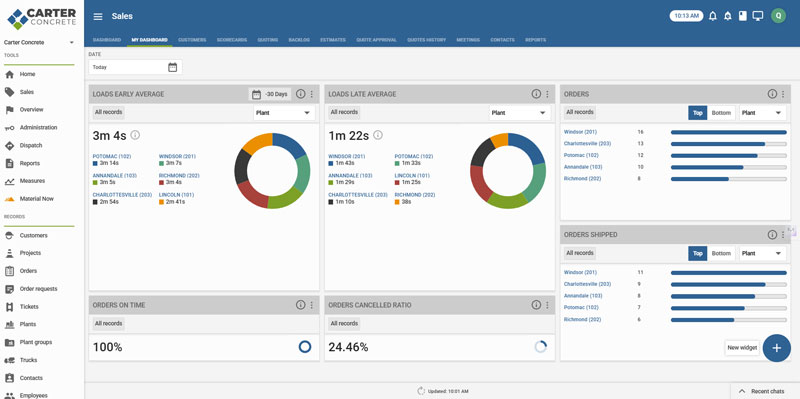Screen dimensions: 800x399
Task: Switch to Backlog tab
Action: click(x=299, y=40)
